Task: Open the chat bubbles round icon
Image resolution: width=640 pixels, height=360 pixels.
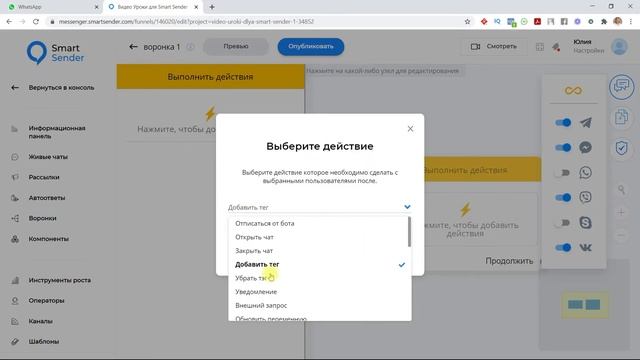Action: (x=621, y=86)
